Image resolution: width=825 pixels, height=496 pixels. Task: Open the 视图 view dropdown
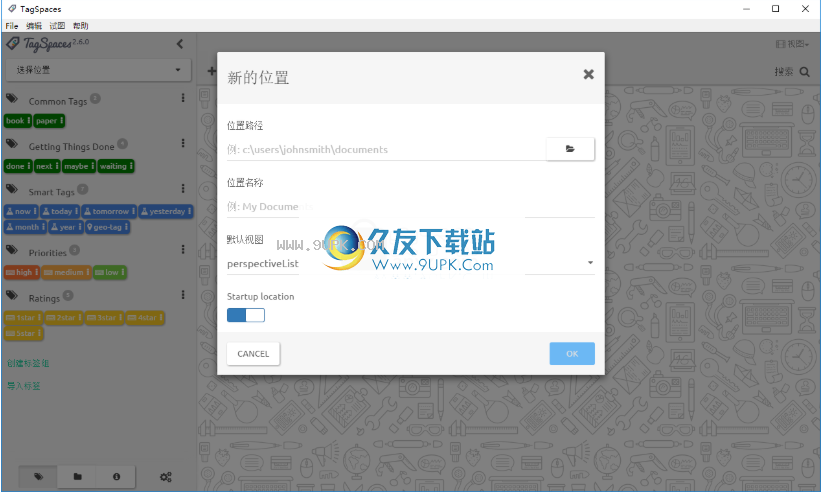pyautogui.click(x=792, y=44)
